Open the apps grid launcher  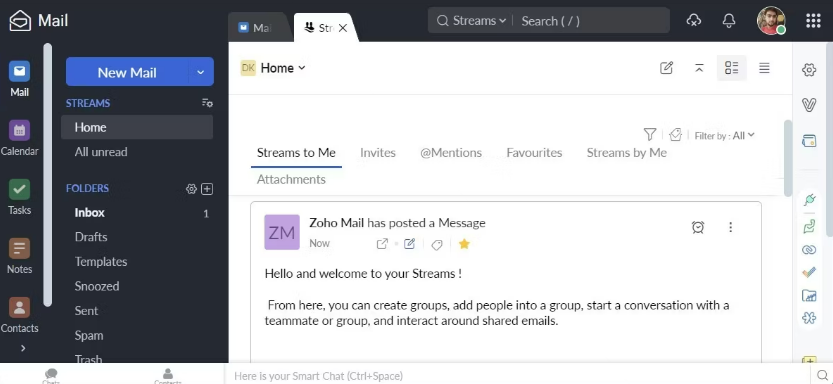(813, 21)
